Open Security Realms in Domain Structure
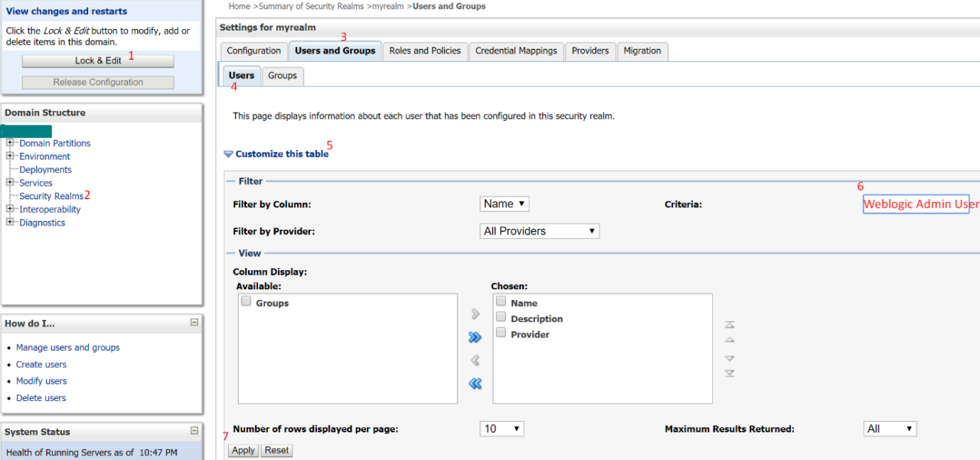The image size is (980, 460). click(51, 196)
